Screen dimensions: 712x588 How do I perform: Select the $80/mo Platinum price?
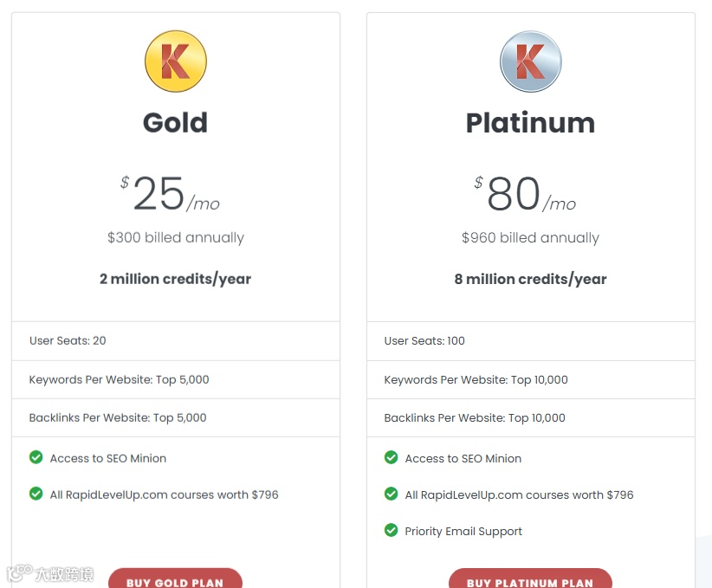(x=526, y=194)
